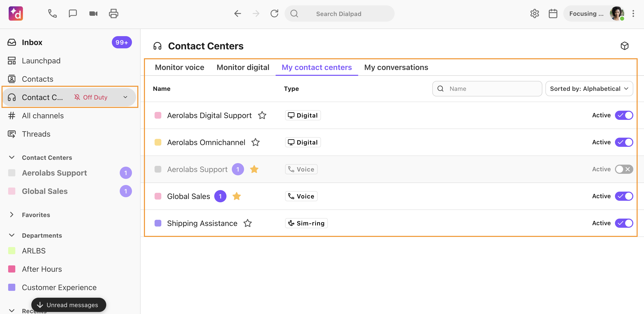The height and width of the screenshot is (314, 644).
Task: Switch to Monitor digital tab
Action: 243,67
